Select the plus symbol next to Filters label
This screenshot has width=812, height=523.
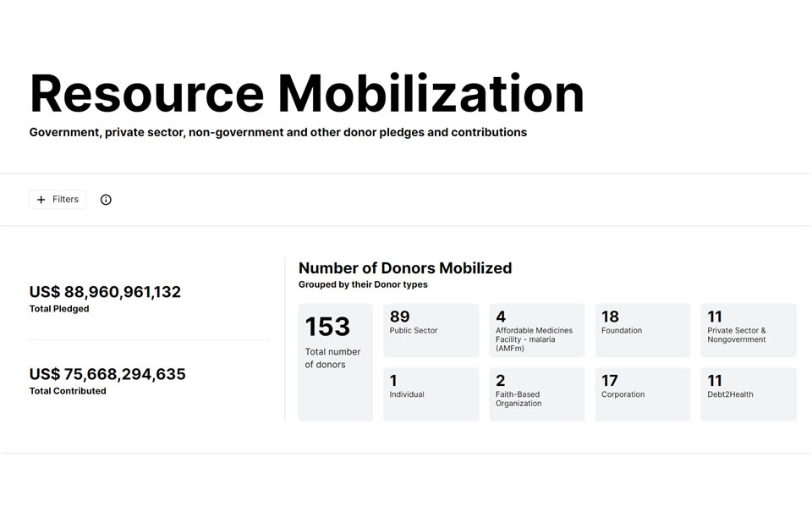[x=41, y=199]
